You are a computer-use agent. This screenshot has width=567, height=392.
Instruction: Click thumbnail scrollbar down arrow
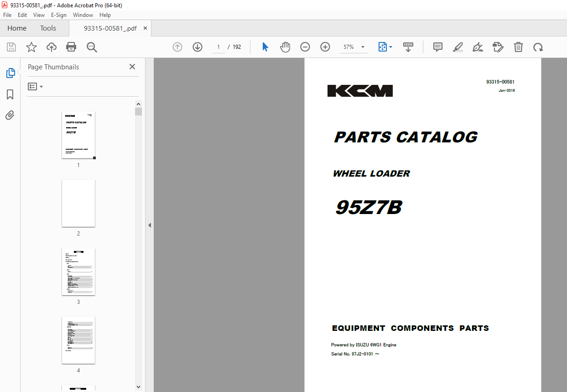[139, 387]
